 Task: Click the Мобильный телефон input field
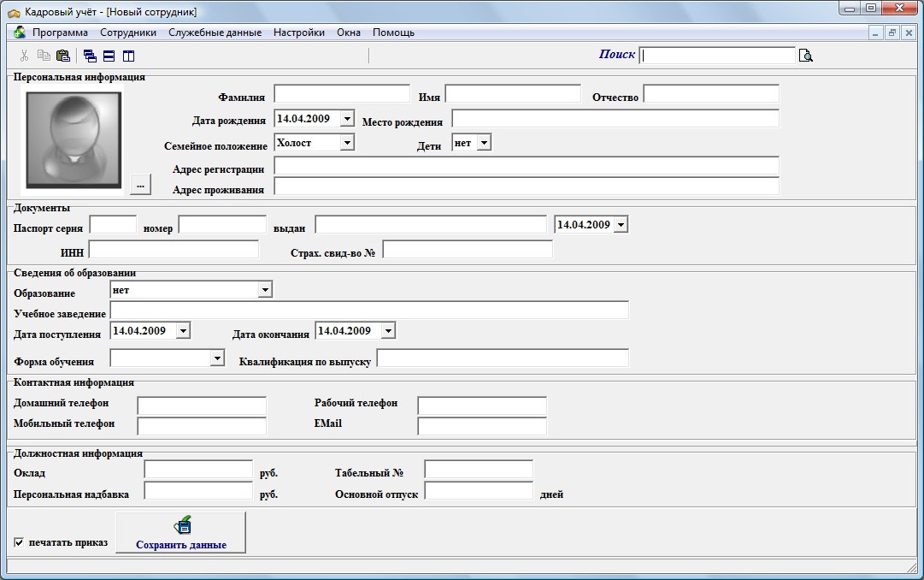(202, 426)
